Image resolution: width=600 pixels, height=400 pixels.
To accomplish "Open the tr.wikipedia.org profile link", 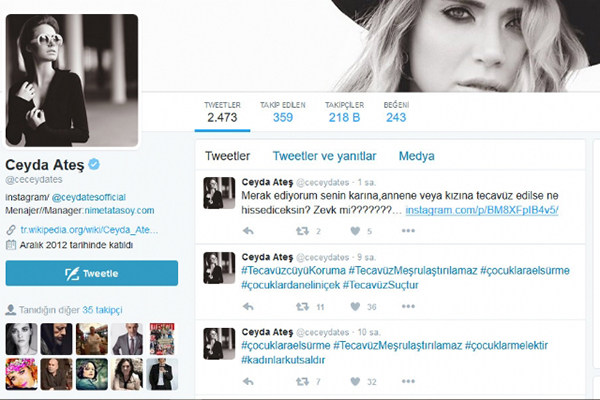I will pyautogui.click(x=89, y=230).
